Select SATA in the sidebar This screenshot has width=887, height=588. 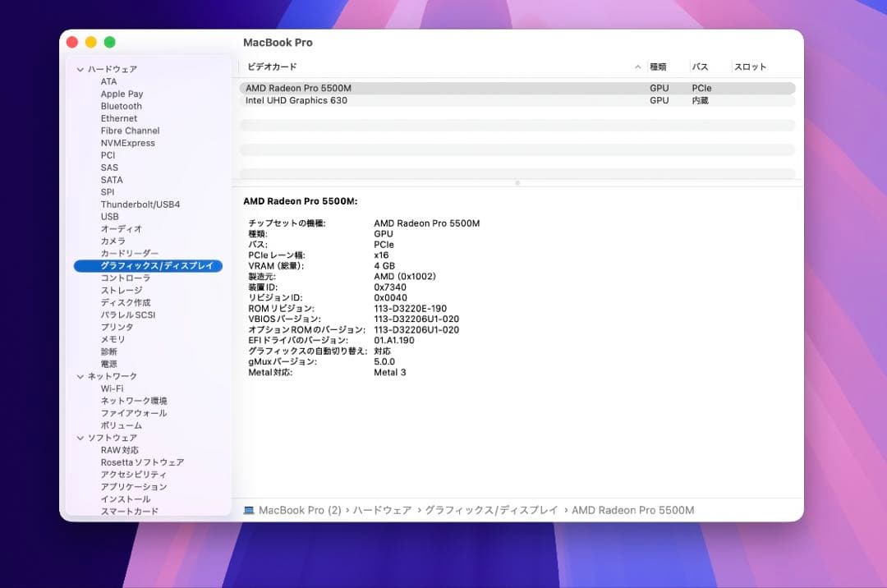[112, 180]
